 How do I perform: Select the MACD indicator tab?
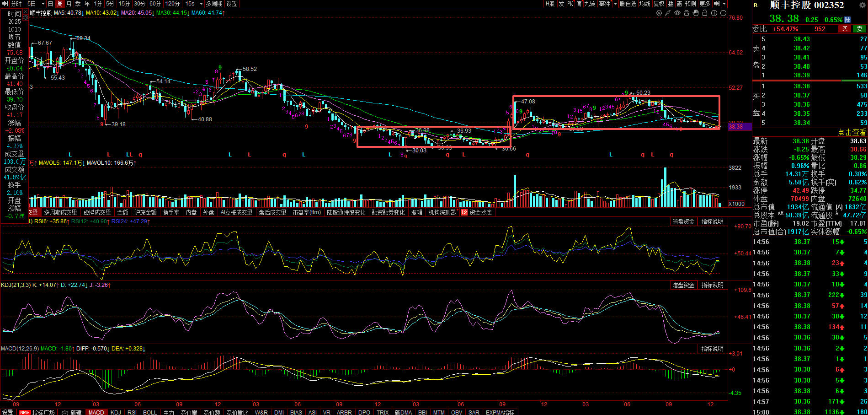click(x=96, y=412)
